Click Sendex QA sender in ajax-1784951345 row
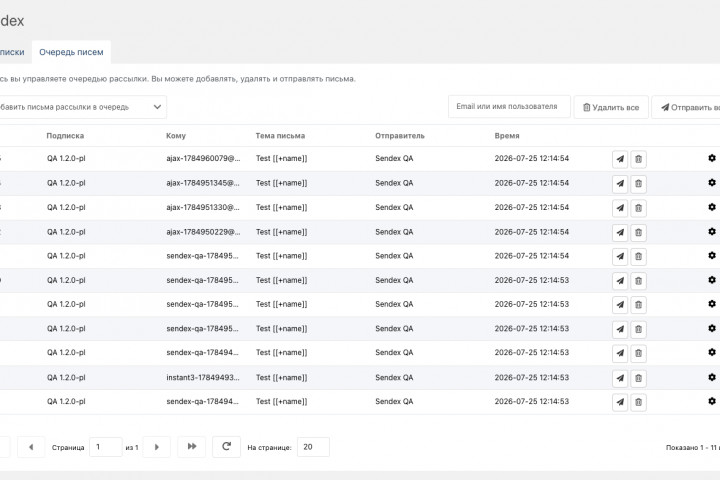The image size is (720, 480). pos(394,183)
